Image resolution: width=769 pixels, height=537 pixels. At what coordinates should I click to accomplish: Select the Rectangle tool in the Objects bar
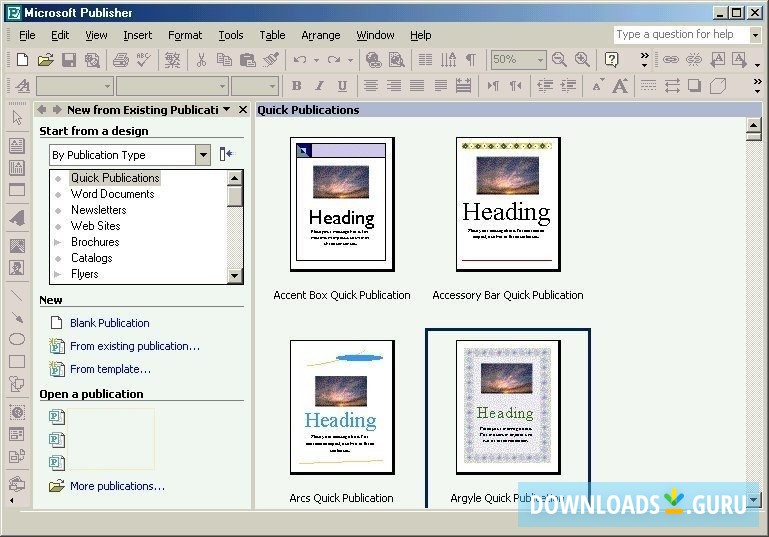pos(17,361)
